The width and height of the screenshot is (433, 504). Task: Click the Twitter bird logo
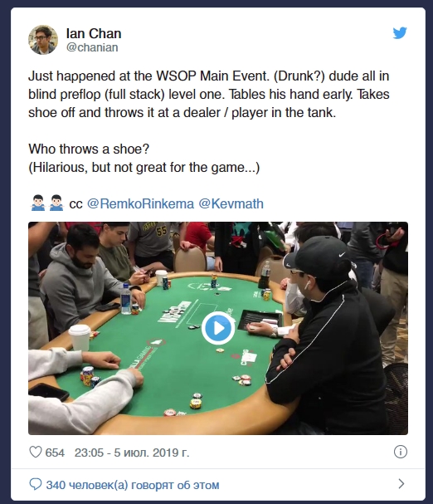[x=400, y=32]
